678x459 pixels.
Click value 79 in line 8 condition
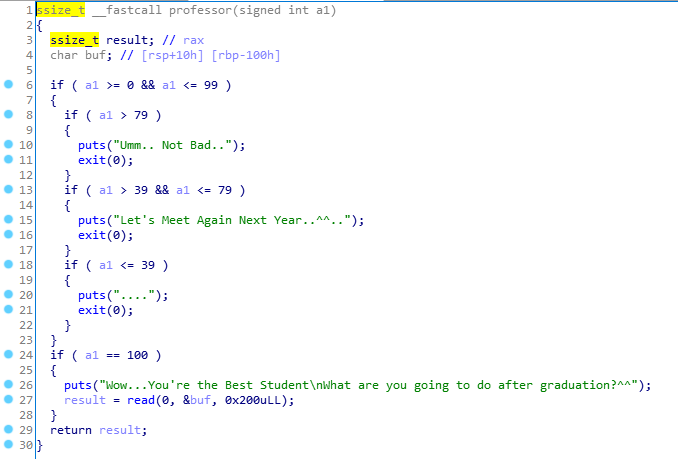141,115
